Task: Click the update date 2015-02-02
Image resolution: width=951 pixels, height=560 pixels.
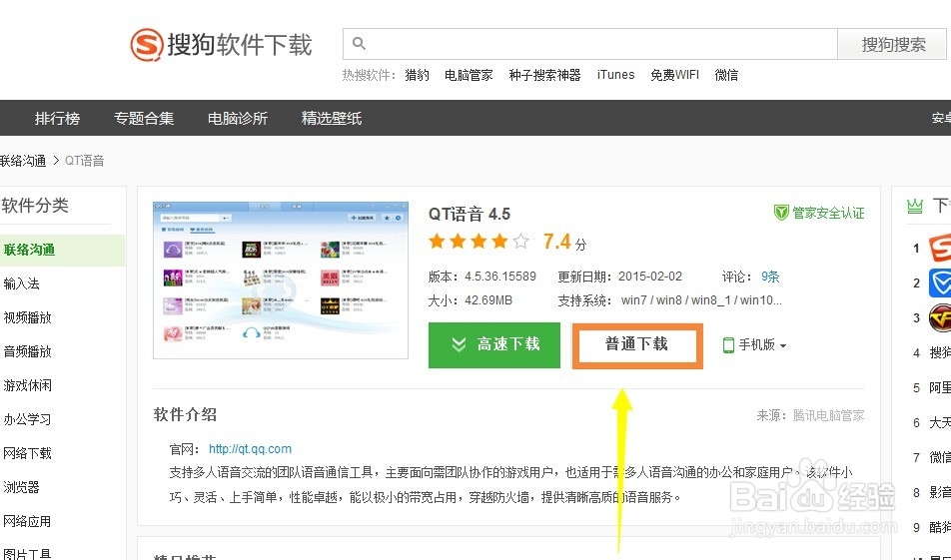Action: [x=650, y=277]
